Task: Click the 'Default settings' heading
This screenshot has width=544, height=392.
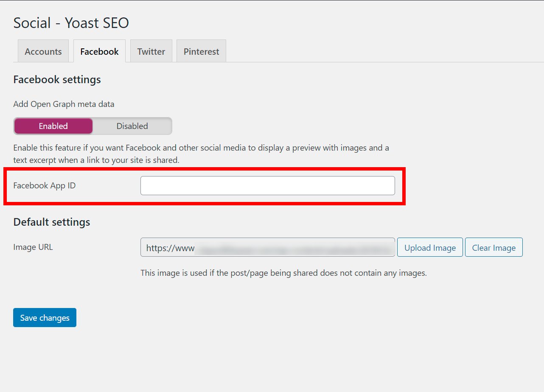Action: coord(52,222)
